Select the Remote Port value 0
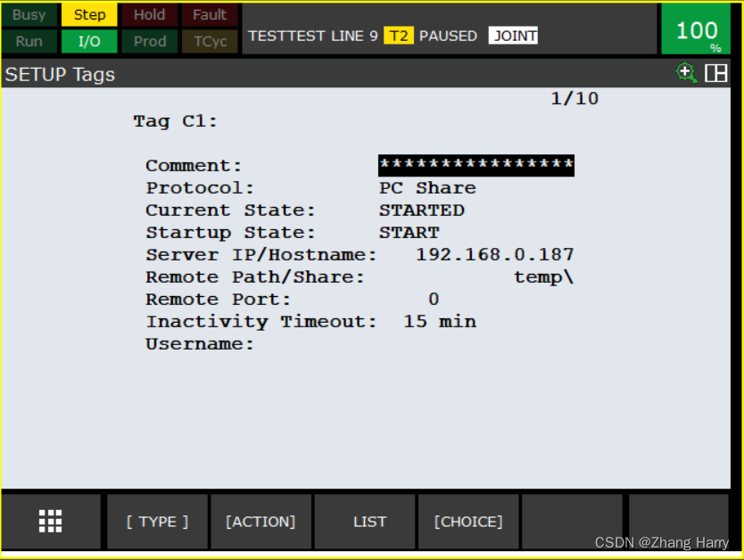 (x=434, y=300)
